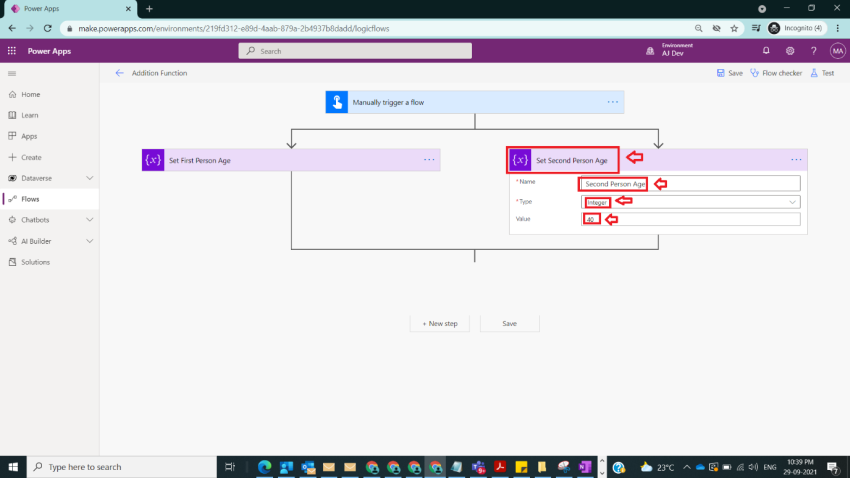Open the action center notifications icon
Viewport: 850px width, 478px height.
coord(833,467)
